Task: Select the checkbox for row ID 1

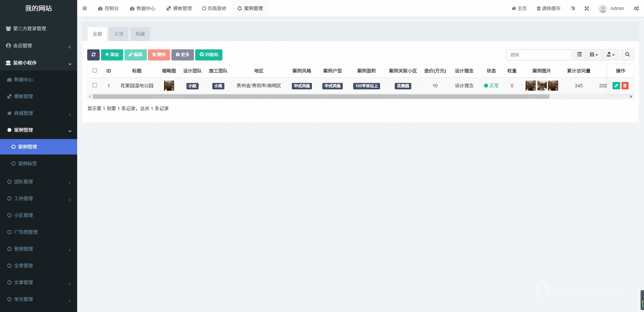Action: click(x=95, y=85)
